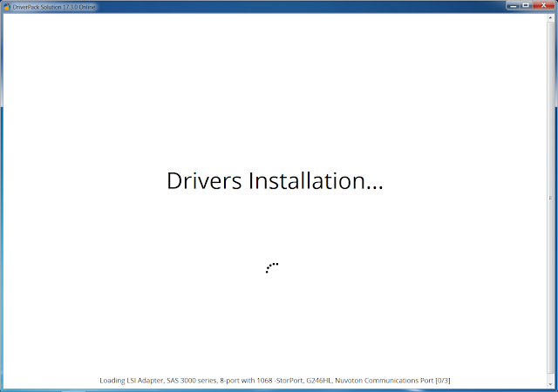Click the vertical scrollbar thumb

pyautogui.click(x=550, y=198)
